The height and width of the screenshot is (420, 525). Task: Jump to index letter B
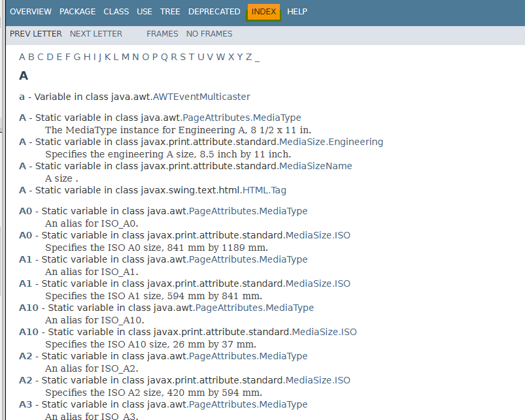coord(31,57)
